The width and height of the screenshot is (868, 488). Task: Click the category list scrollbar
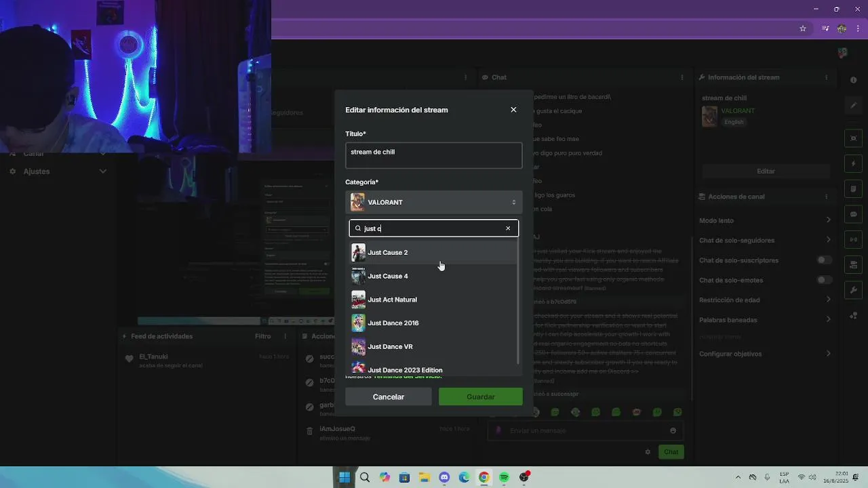519,301
